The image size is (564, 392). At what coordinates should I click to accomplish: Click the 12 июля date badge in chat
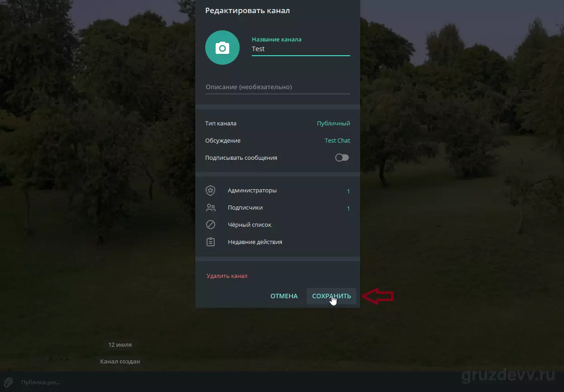click(120, 345)
